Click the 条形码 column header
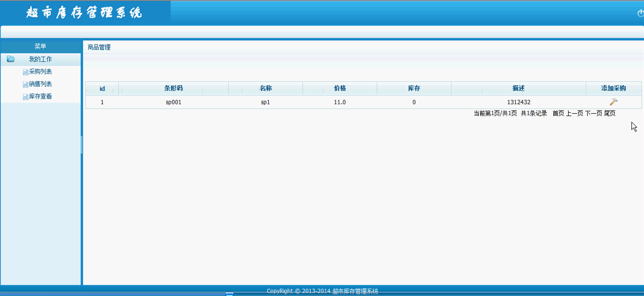The height and width of the screenshot is (296, 644). point(173,88)
